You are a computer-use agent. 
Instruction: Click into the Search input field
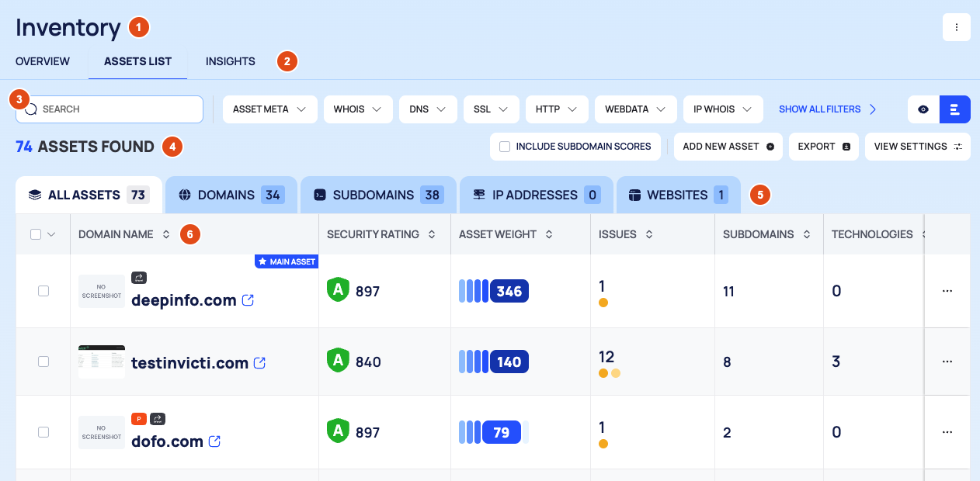tap(109, 109)
